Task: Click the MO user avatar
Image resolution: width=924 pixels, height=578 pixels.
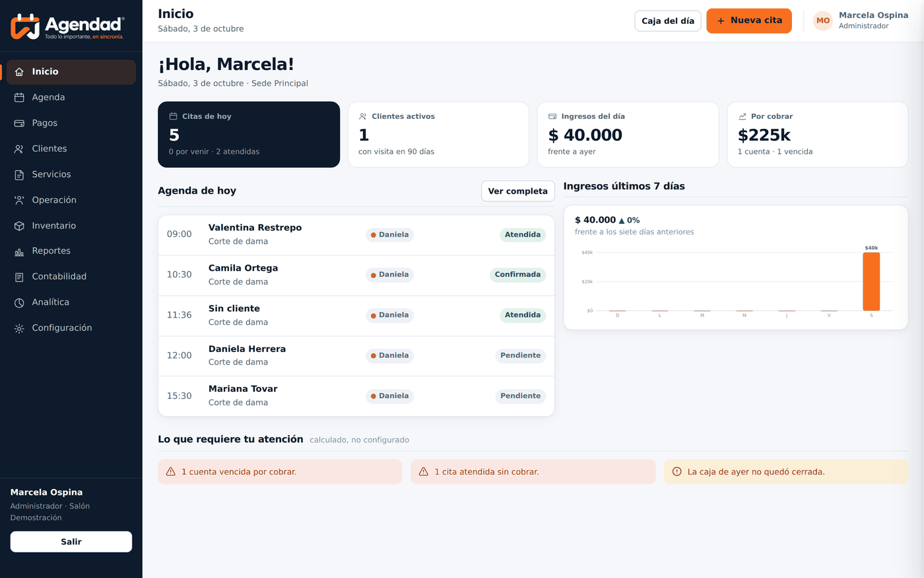Action: coord(823,20)
